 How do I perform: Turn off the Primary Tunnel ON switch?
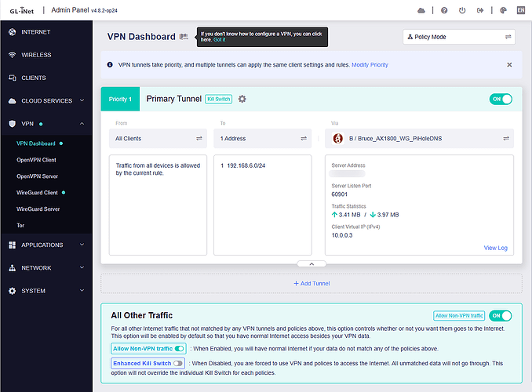(501, 99)
